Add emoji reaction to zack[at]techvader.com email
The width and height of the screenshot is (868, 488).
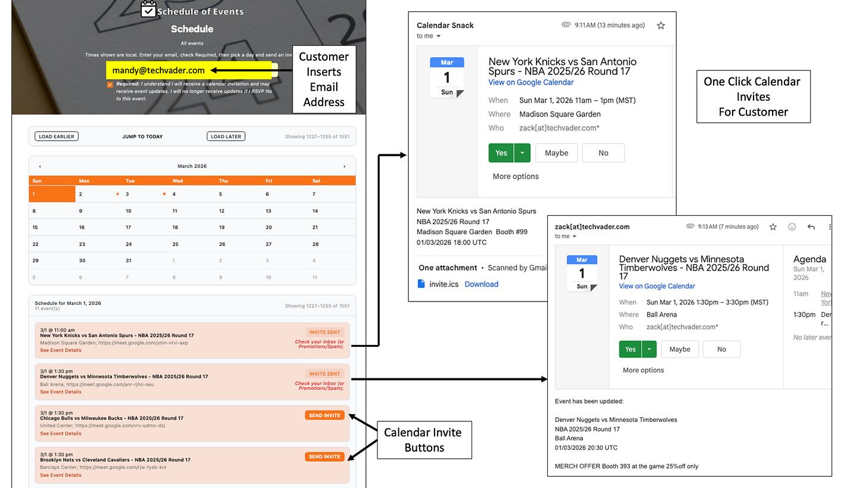point(792,226)
